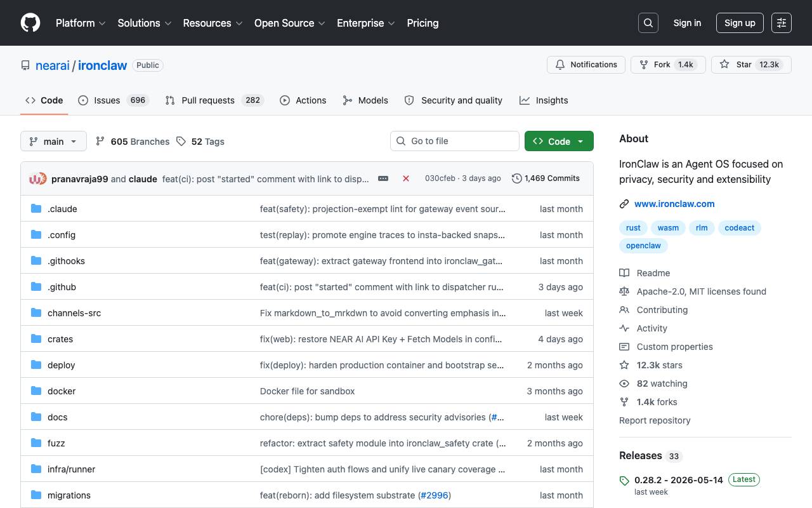Click the link icon beside www.ironclaw.com

[x=624, y=204]
